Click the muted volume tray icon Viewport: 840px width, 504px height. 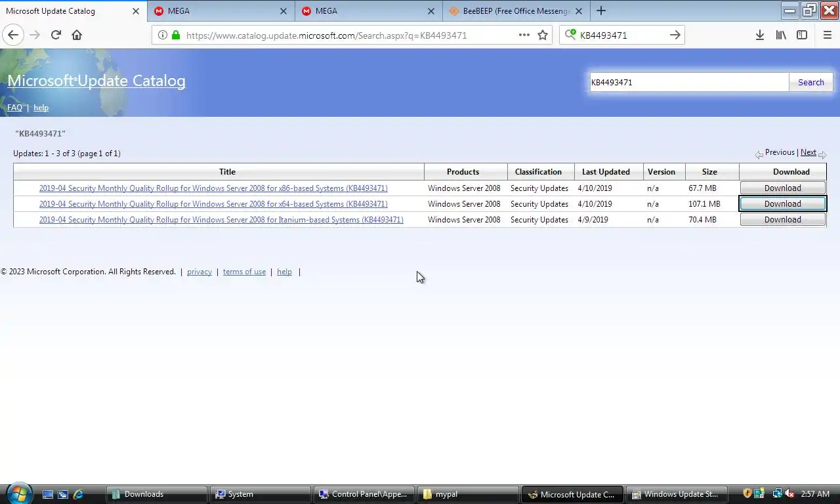(x=789, y=494)
